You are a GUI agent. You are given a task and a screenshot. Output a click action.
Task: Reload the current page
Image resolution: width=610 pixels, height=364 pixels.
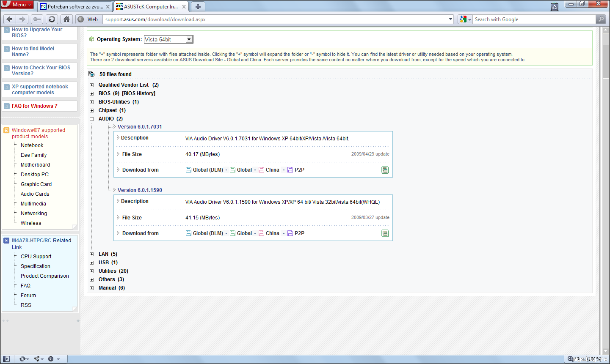[x=52, y=19]
